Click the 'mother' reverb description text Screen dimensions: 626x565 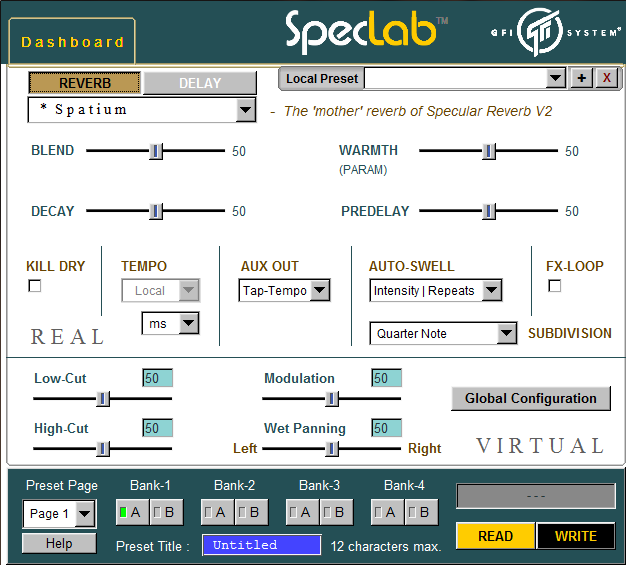click(x=418, y=111)
